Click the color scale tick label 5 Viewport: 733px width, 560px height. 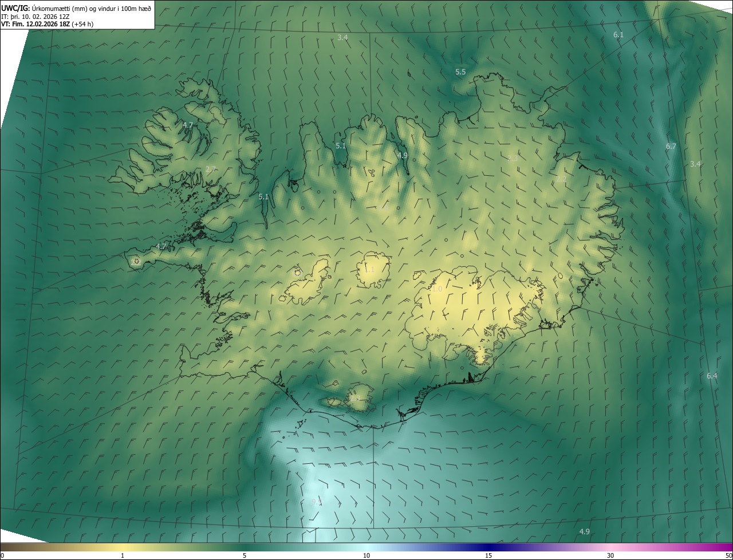pyautogui.click(x=245, y=555)
